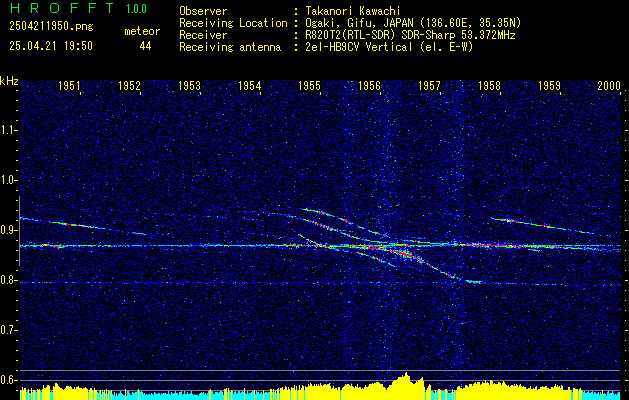Image resolution: width=629 pixels, height=400 pixels.
Task: Click time marker 1954
Action: (x=250, y=85)
